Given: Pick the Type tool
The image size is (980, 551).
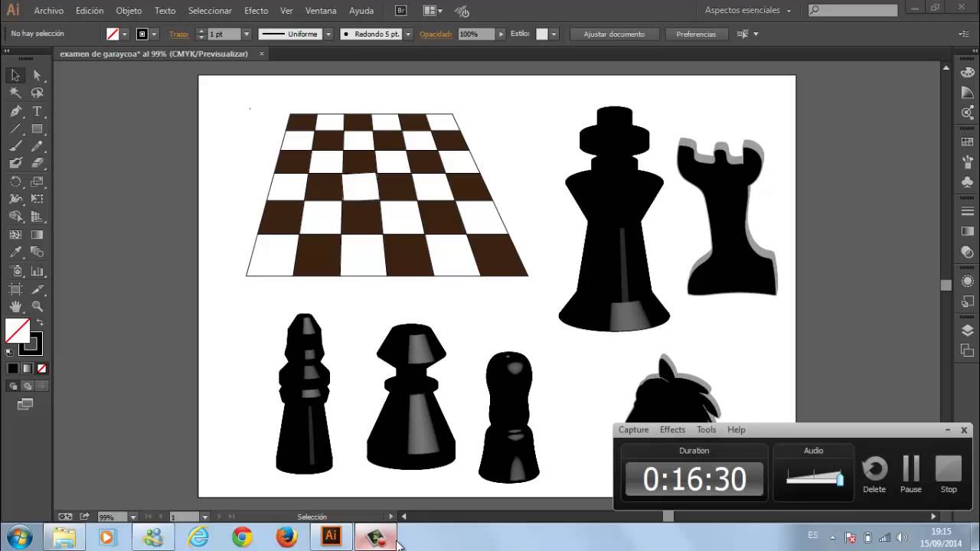Looking at the screenshot, I should (37, 111).
